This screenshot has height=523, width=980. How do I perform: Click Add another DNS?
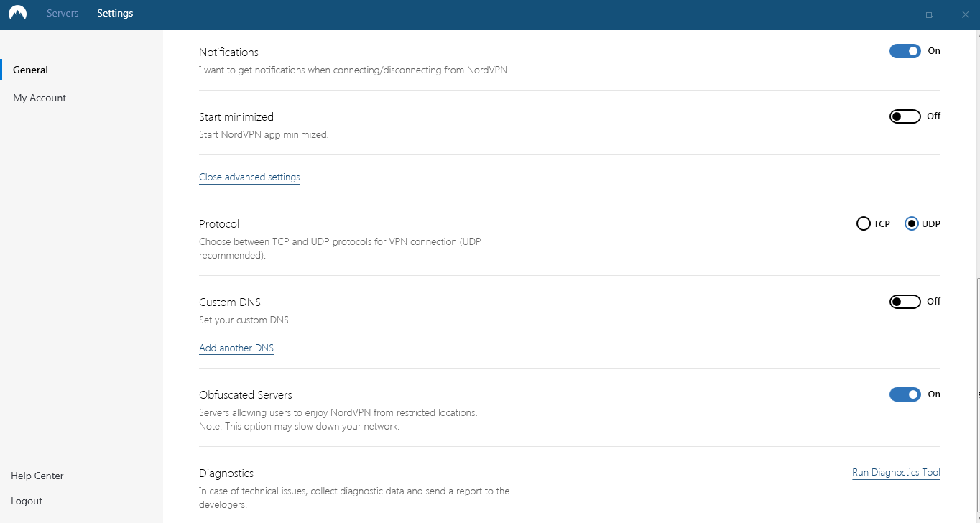pyautogui.click(x=236, y=348)
